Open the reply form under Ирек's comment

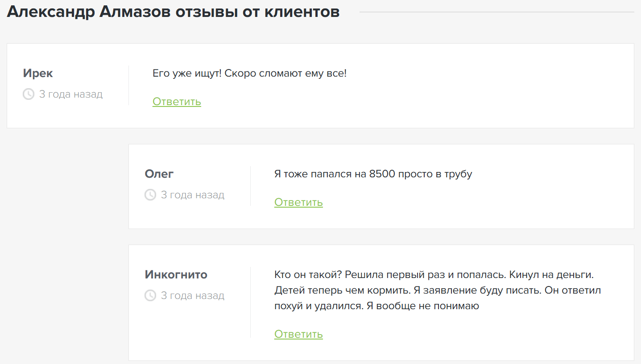(x=177, y=102)
